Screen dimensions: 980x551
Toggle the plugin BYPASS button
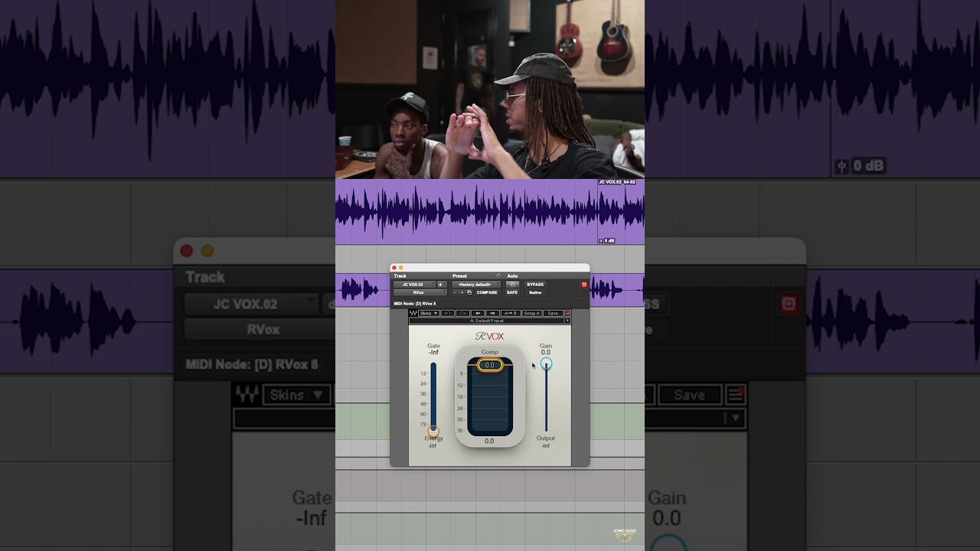pyautogui.click(x=535, y=285)
